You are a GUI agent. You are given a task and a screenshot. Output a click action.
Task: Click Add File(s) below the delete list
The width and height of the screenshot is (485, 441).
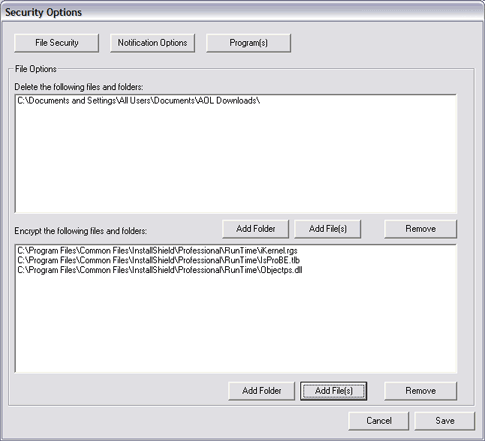pos(327,229)
